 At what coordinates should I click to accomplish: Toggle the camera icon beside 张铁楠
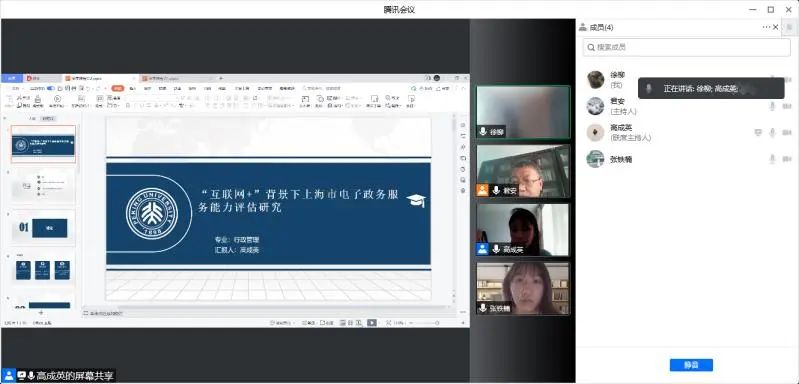(x=787, y=159)
